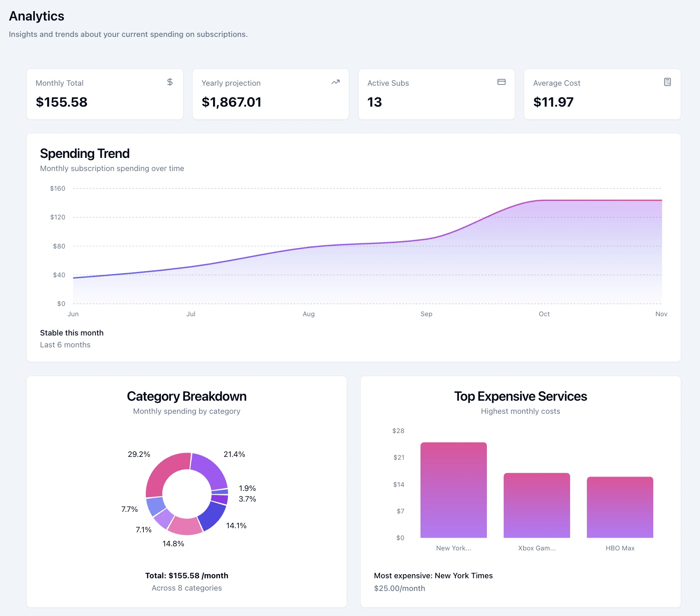Select the Xbox Game bar in Top Expensive Services
The image size is (700, 616).
[537, 504]
